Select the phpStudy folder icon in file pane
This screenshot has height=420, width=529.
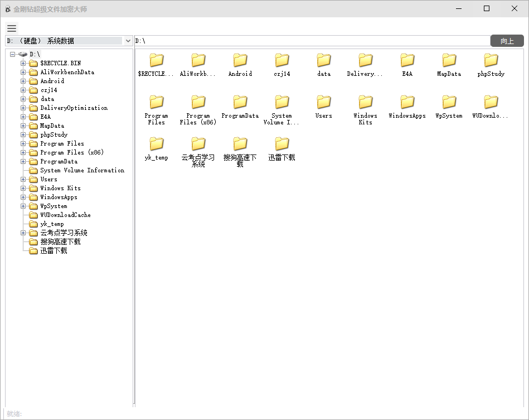pos(491,60)
